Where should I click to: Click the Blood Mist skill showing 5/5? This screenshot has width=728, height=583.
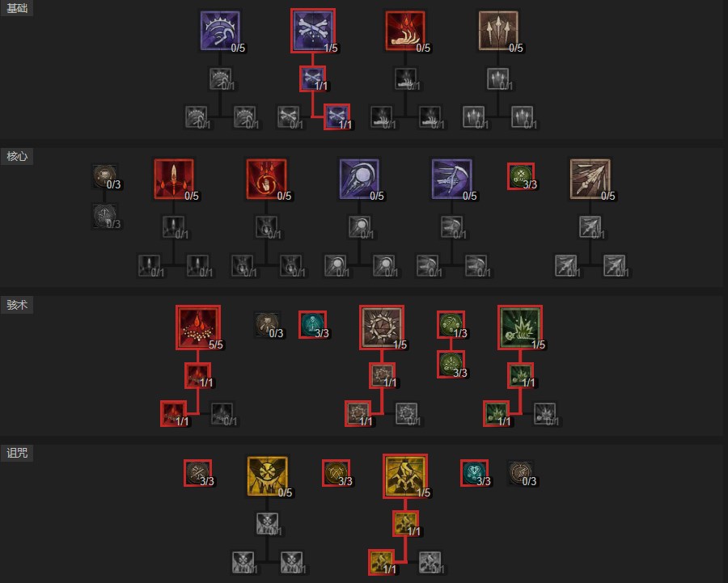(x=198, y=327)
